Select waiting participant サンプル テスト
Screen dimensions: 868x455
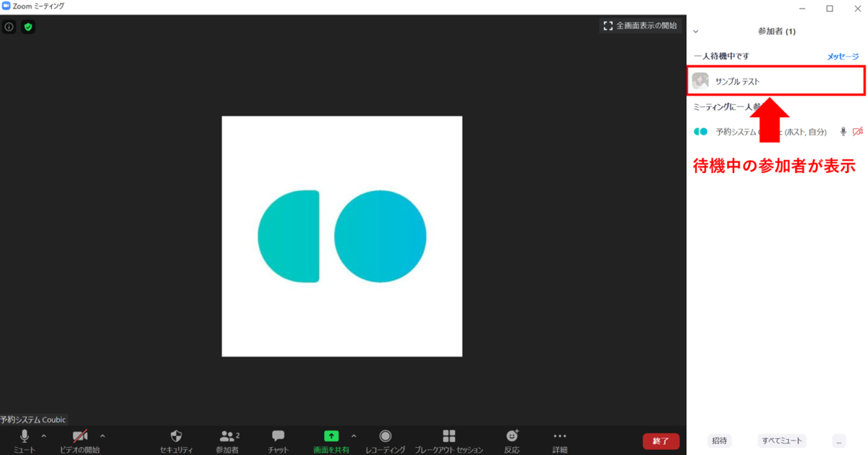776,81
